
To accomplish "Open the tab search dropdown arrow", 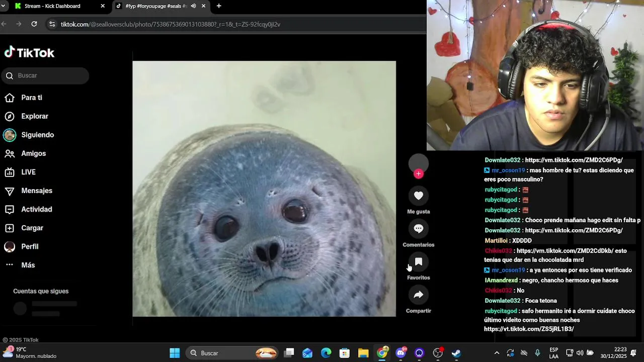I will click(4, 6).
